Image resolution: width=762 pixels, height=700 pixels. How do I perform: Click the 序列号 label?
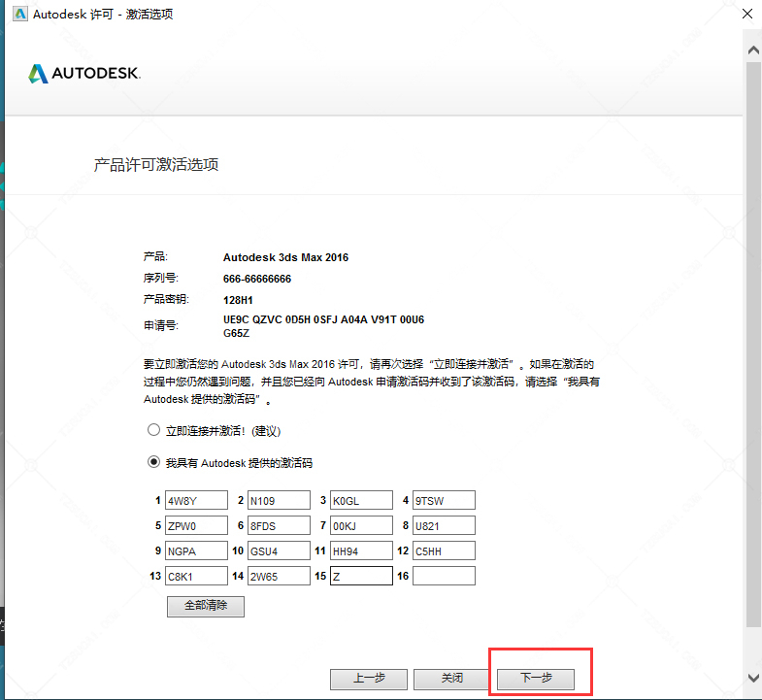[x=161, y=278]
